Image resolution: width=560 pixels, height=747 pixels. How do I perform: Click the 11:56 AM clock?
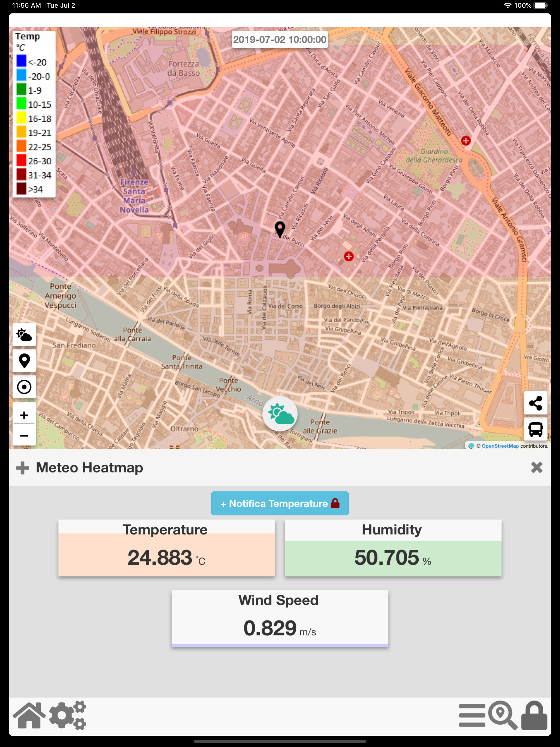[27, 5]
